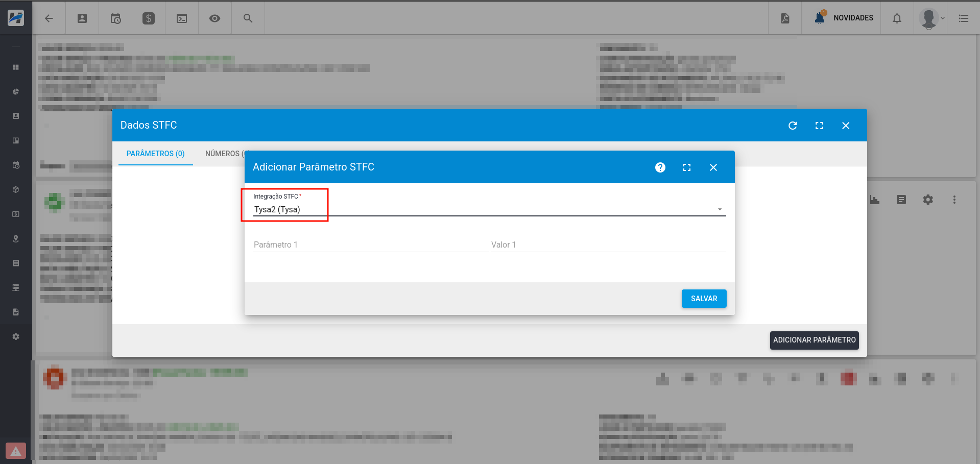Open the terminal console icon in toolbar
980x464 pixels.
(182, 18)
